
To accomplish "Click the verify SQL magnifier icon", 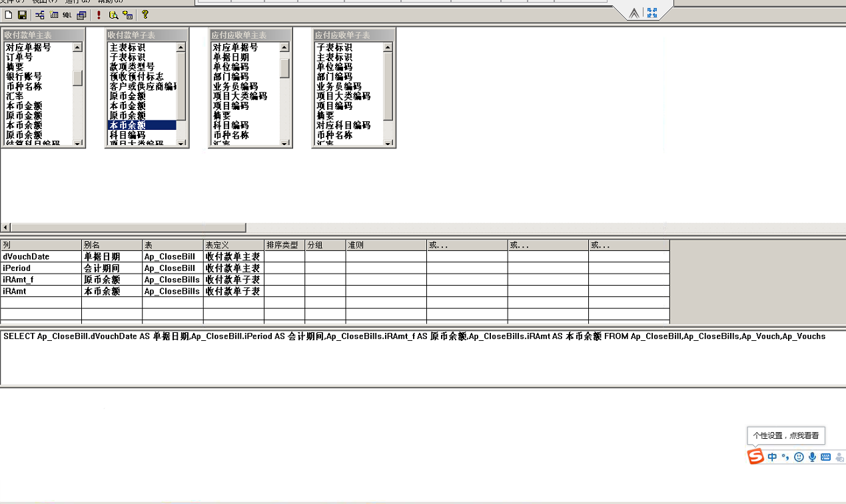I will (x=114, y=15).
